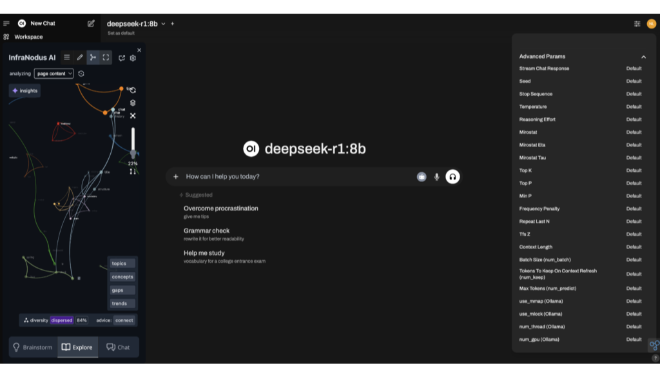Toggle Mirostat Eta Default value
The height and width of the screenshot is (377, 660).
coord(633,145)
